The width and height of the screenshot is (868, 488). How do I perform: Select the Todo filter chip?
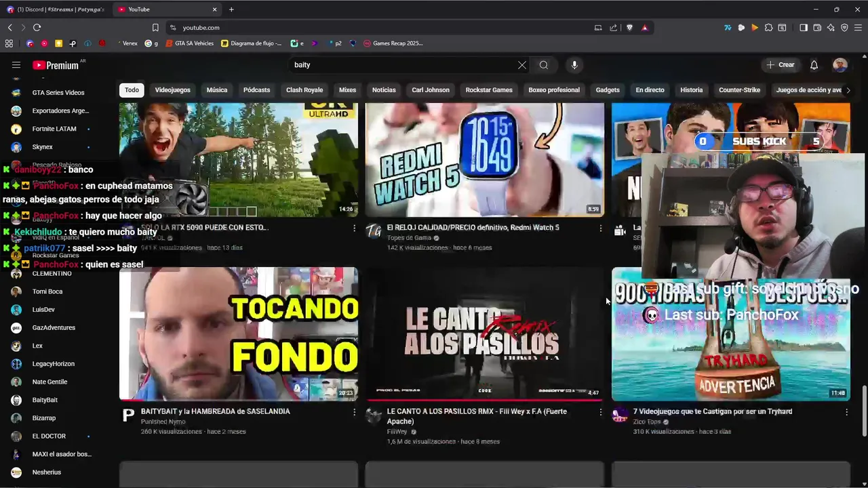132,90
